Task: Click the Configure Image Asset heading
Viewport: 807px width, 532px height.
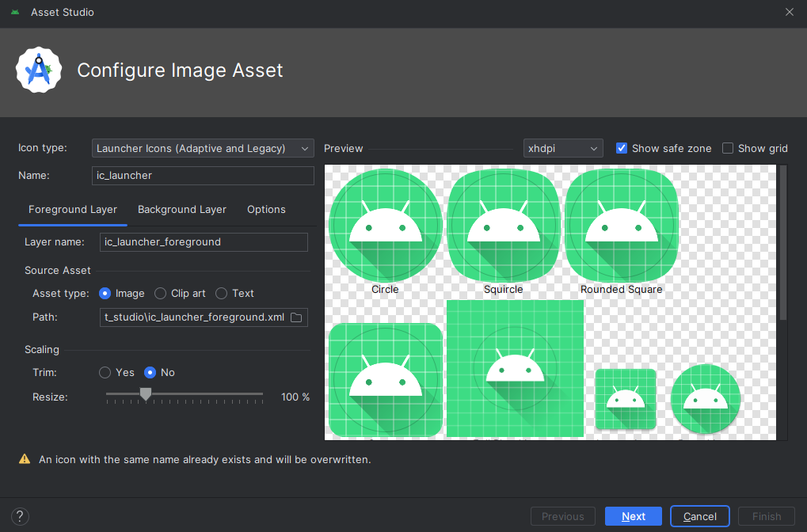Action: (x=180, y=70)
